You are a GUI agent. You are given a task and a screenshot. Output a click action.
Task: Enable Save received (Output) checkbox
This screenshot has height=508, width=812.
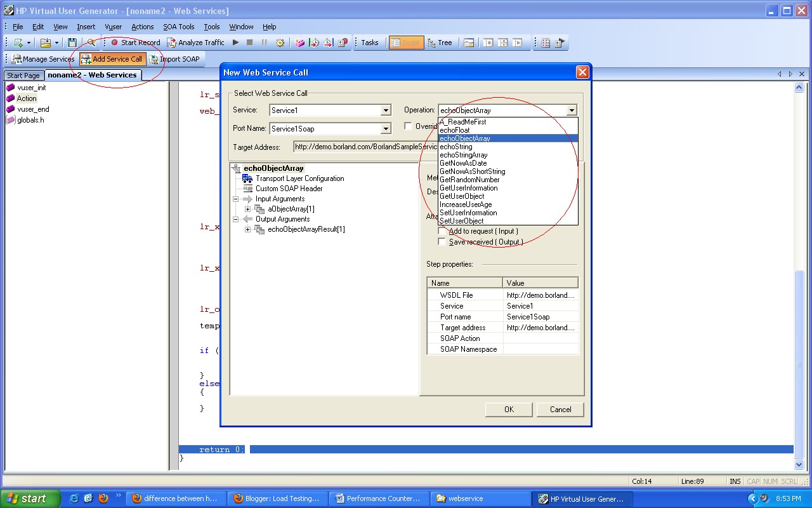tap(442, 242)
